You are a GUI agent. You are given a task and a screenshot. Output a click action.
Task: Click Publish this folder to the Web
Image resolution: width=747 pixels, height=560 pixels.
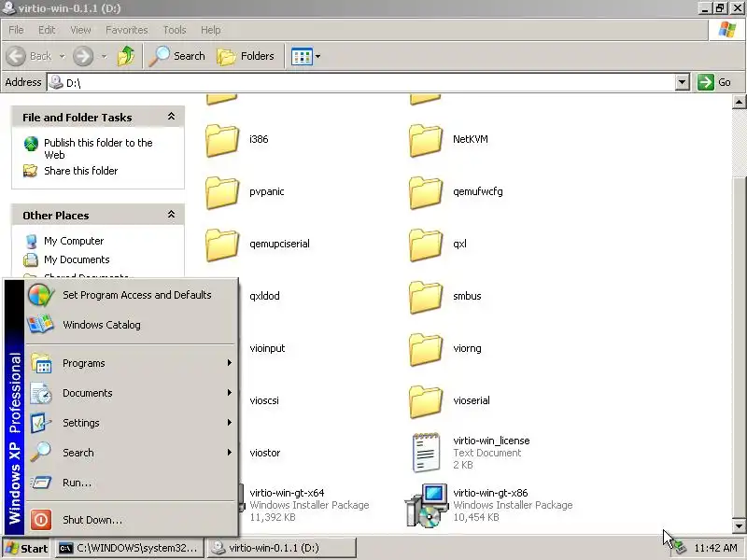(98, 148)
